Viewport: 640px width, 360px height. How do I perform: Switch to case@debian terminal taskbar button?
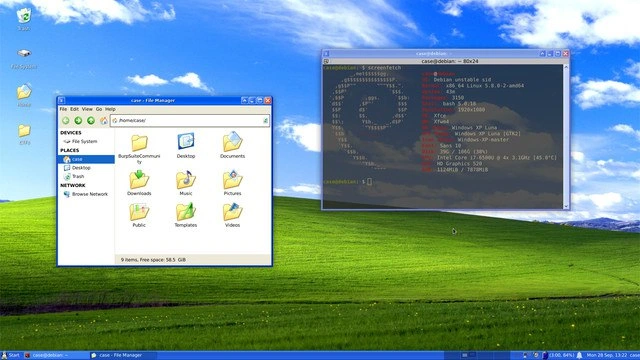55,356
